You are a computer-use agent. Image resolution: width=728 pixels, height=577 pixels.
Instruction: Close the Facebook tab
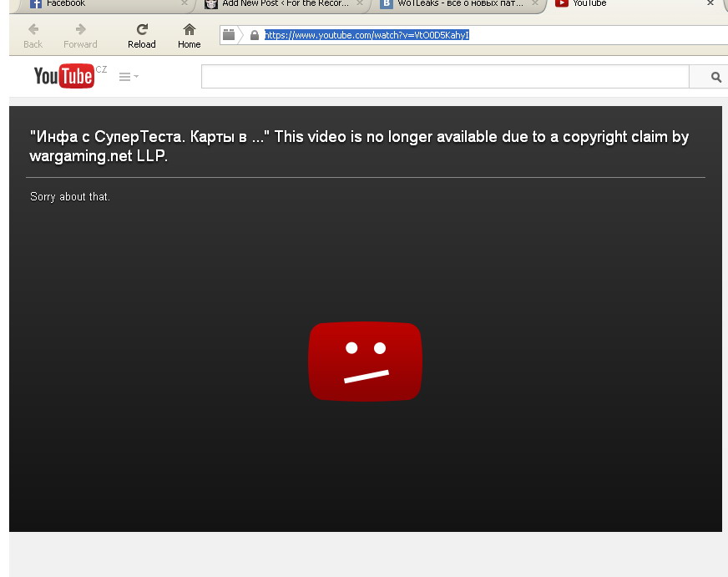[185, 3]
